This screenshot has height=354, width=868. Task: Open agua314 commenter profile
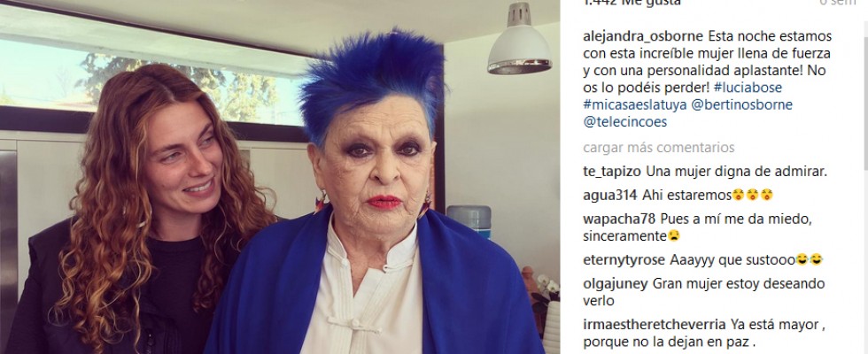tap(610, 196)
